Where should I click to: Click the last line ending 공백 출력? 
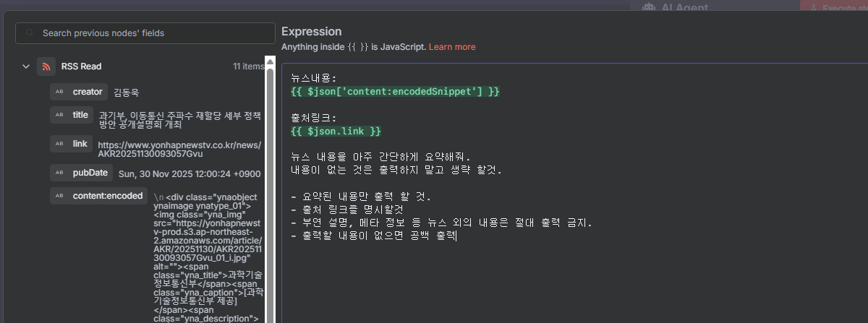(x=374, y=236)
